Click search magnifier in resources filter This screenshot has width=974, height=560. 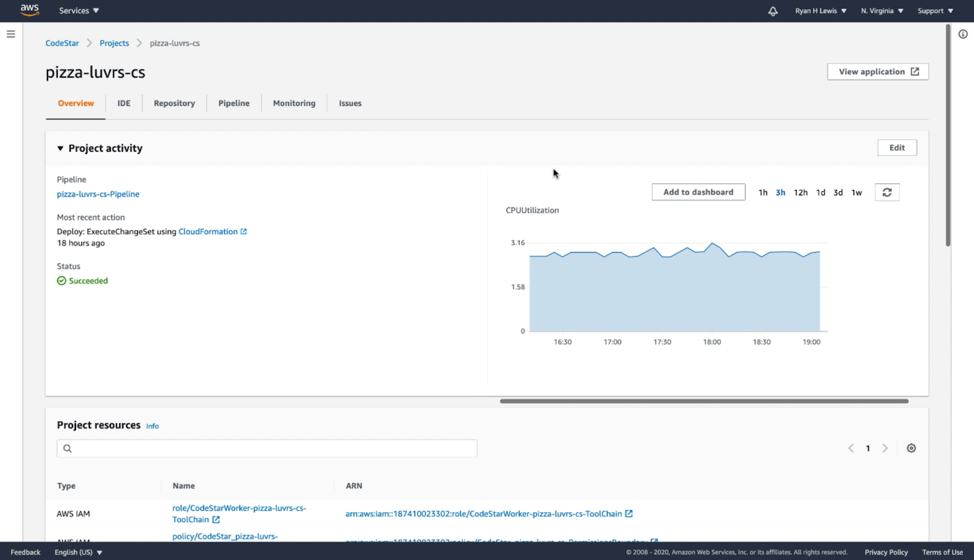click(x=68, y=449)
